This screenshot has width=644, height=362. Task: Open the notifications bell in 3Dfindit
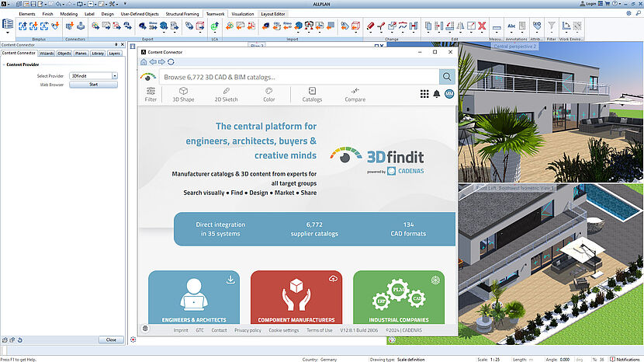[437, 94]
